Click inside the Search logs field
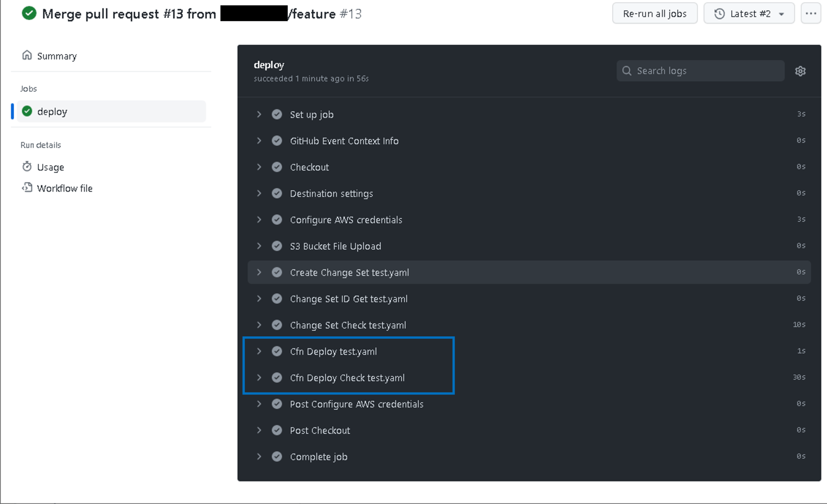Viewport: 827px width, 504px height. coord(699,71)
